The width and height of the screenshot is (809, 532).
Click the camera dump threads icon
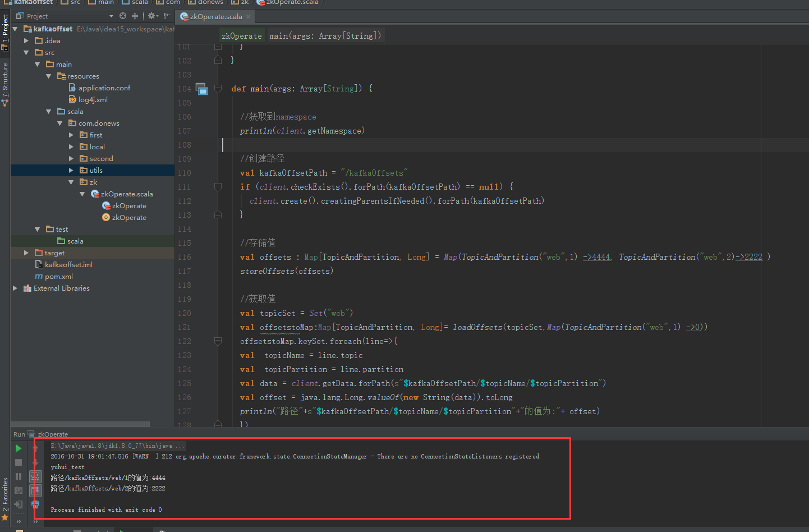click(x=19, y=490)
